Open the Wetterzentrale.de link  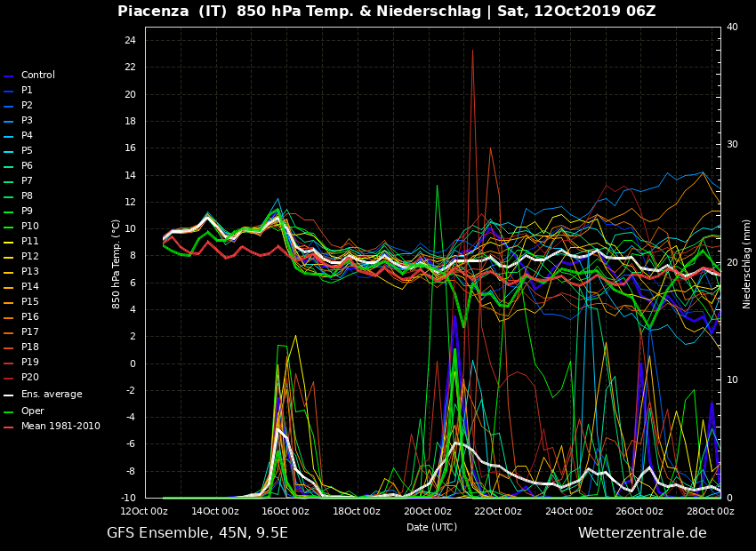coord(642,533)
